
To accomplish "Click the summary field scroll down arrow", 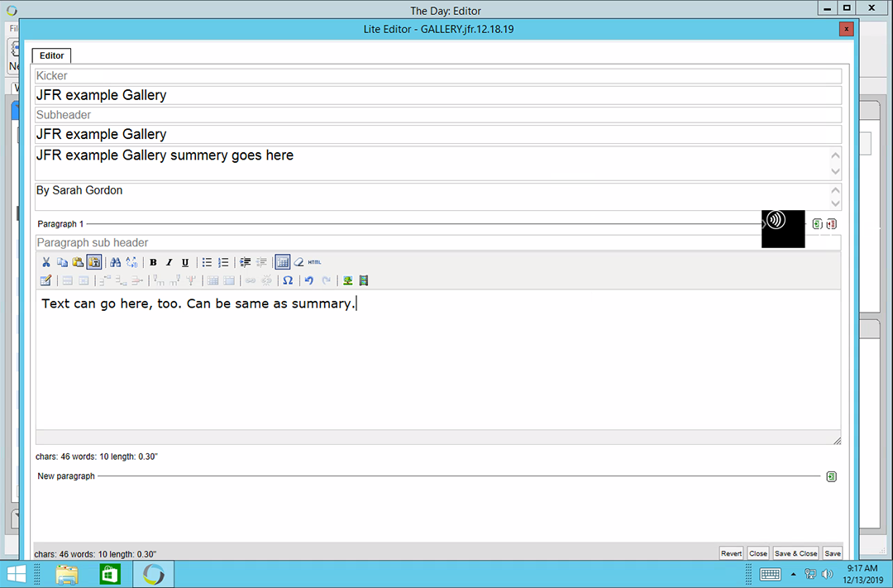I will [835, 171].
